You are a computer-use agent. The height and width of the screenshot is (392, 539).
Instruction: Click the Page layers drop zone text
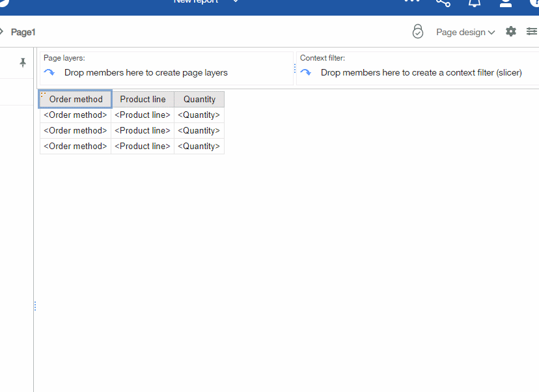coord(146,72)
